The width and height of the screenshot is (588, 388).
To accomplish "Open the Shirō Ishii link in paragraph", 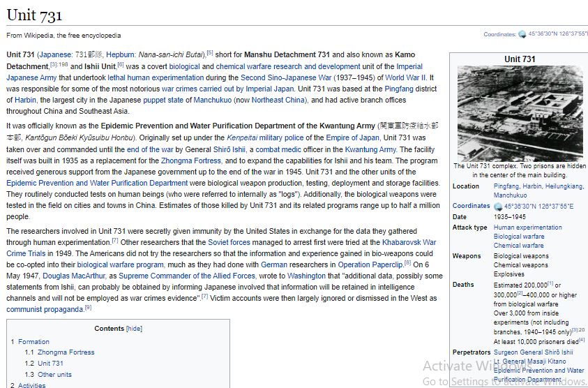I will click(229, 149).
